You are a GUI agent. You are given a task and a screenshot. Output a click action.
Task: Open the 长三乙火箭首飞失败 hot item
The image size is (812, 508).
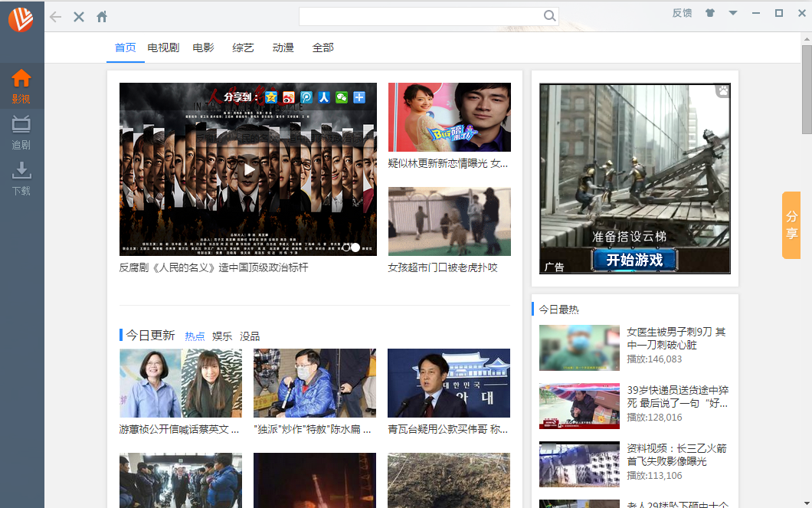pyautogui.click(x=677, y=454)
